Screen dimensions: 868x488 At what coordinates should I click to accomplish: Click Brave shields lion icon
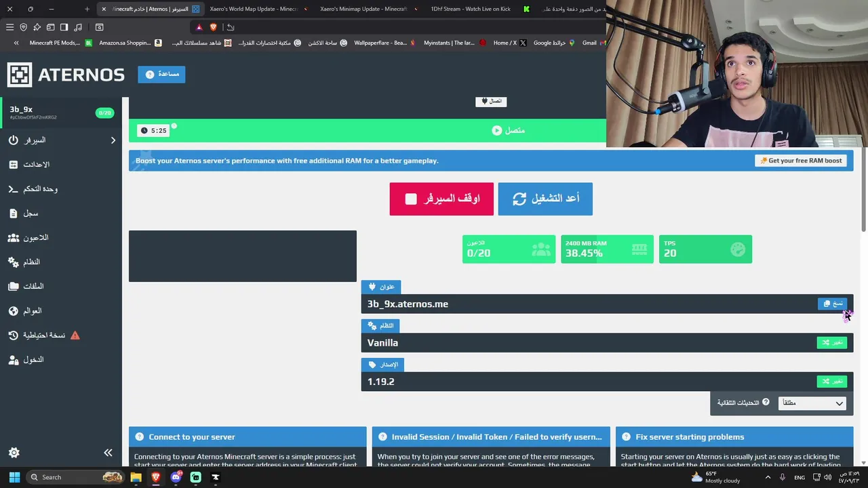(x=214, y=27)
